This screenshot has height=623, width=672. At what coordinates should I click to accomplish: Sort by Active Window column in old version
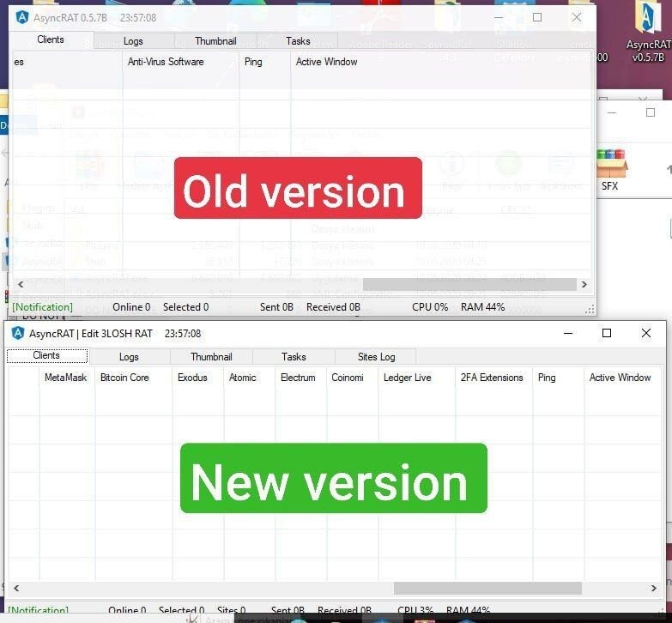(441, 62)
